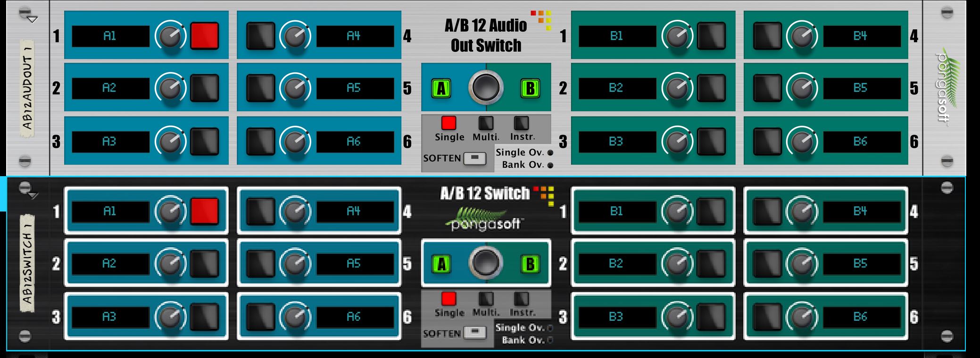The height and width of the screenshot is (358, 980).
Task: Click A1 label display on Audio Out Switch
Action: click(x=110, y=36)
